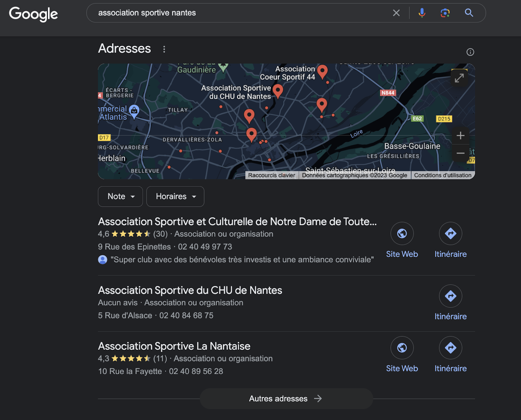Open Association Sportive La Nantaise result
The width and height of the screenshot is (521, 420).
(x=174, y=346)
